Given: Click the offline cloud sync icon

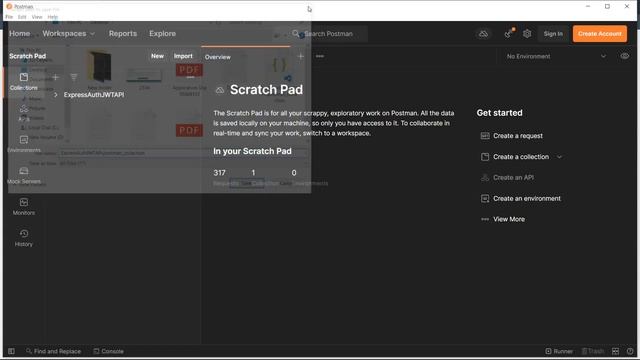Looking at the screenshot, I should [x=483, y=34].
